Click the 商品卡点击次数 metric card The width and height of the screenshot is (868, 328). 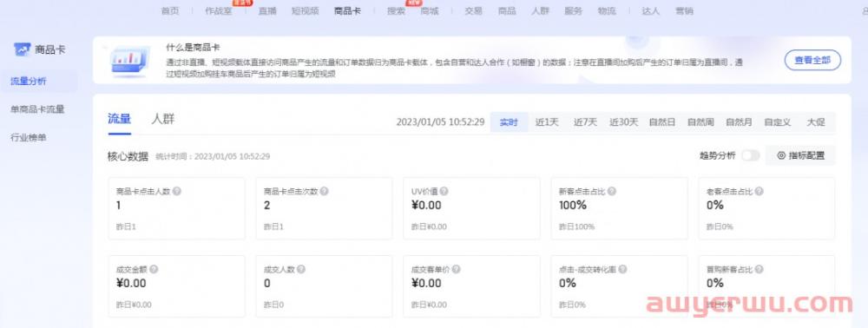pyautogui.click(x=324, y=208)
